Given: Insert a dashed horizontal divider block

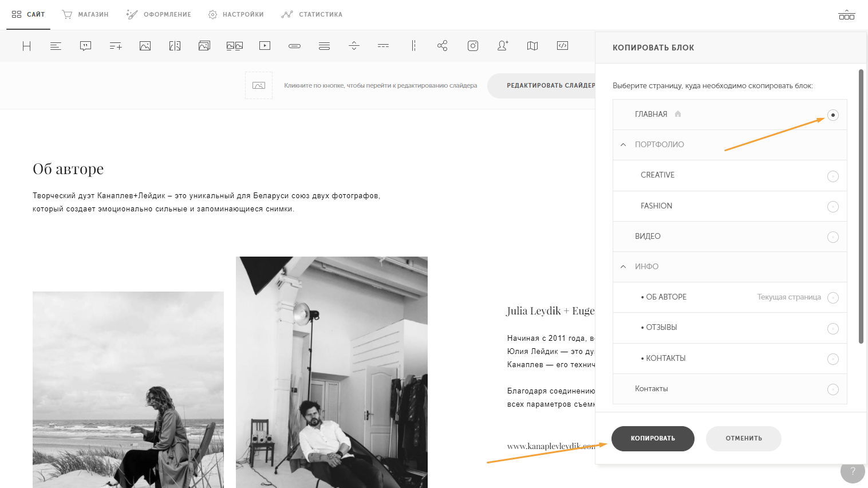Looking at the screenshot, I should 384,46.
